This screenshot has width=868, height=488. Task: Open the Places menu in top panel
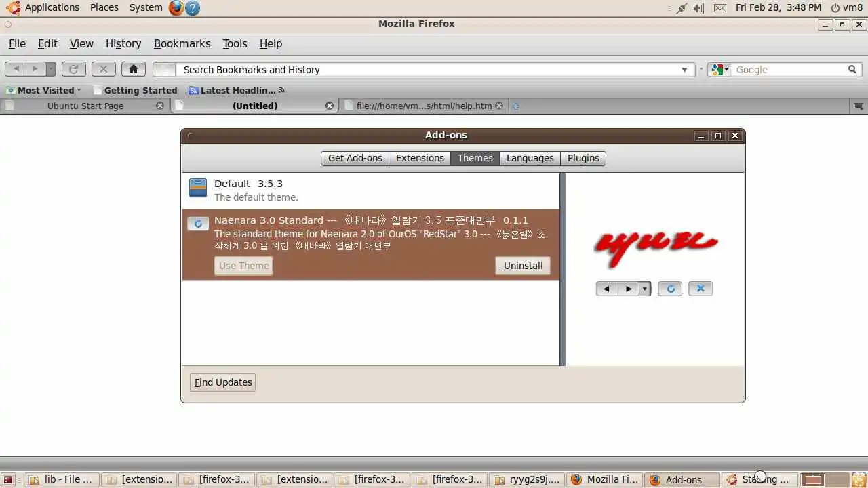coord(104,7)
